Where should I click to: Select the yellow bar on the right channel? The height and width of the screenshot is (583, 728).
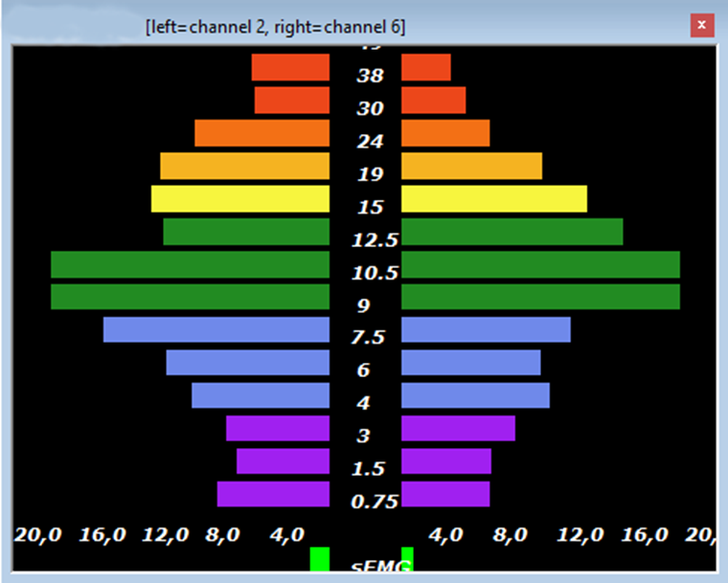(493, 199)
